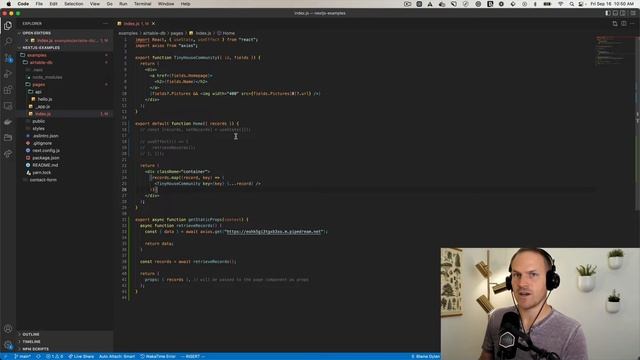Start Live Share from status bar
640x360 pixels.
tap(81, 356)
